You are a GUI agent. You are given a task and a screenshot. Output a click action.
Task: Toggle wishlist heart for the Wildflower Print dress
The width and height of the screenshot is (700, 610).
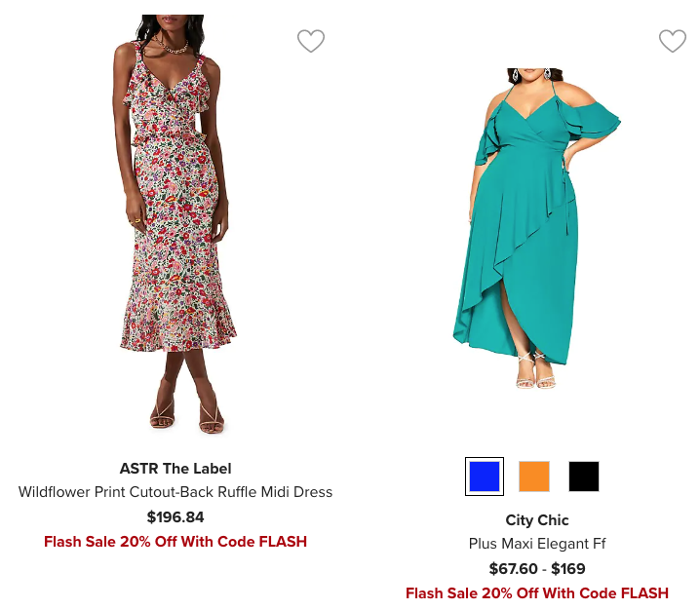click(311, 41)
